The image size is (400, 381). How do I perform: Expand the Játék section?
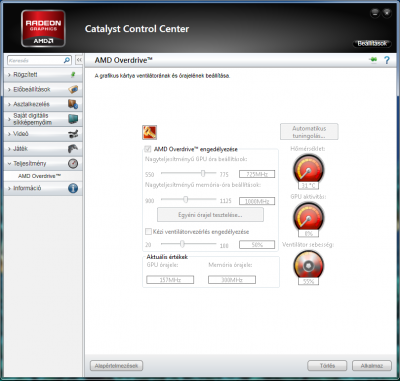coord(44,148)
